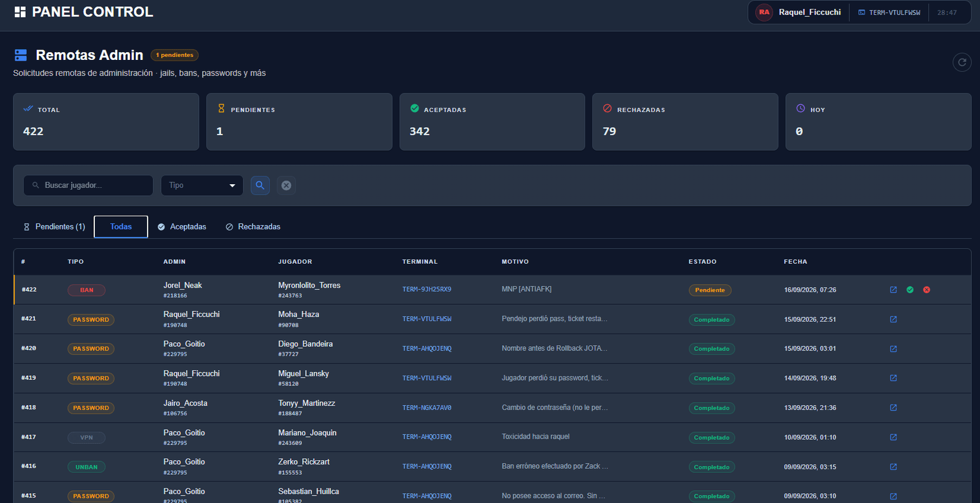Click the session timer 28:47

coord(947,13)
